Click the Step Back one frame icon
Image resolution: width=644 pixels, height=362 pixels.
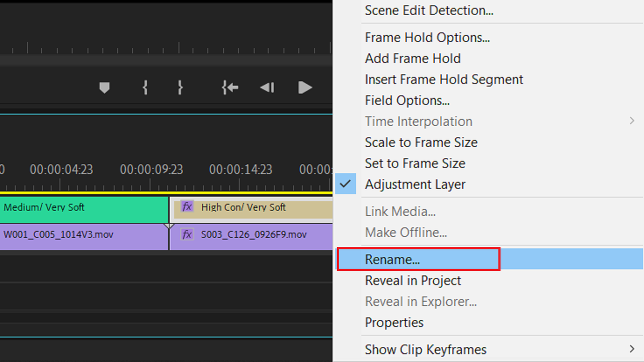pyautogui.click(x=267, y=88)
